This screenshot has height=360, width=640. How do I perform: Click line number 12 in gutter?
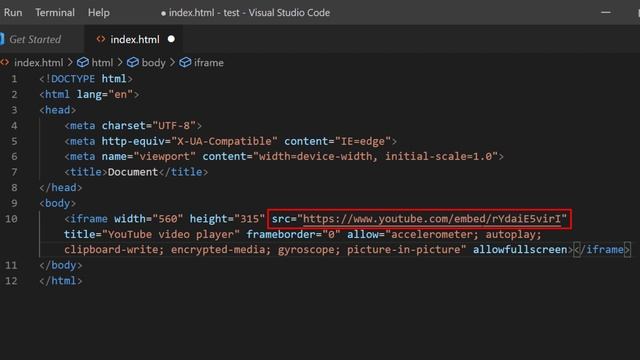tap(11, 281)
